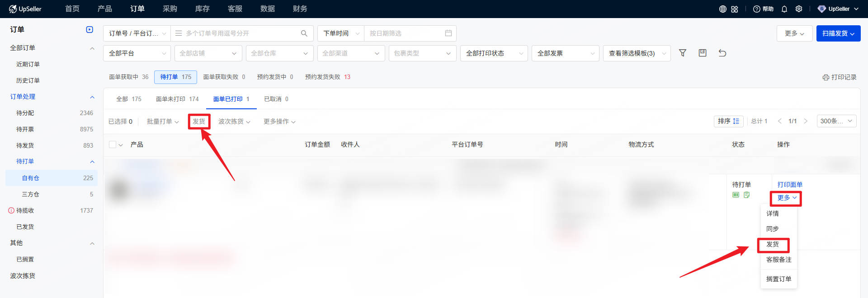Click the language globe icon
Screen dimensions: 868x298
(723, 9)
